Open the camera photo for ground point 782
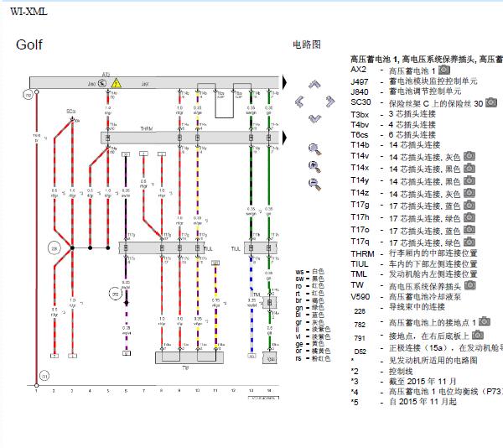503x448 pixels. click(x=485, y=321)
